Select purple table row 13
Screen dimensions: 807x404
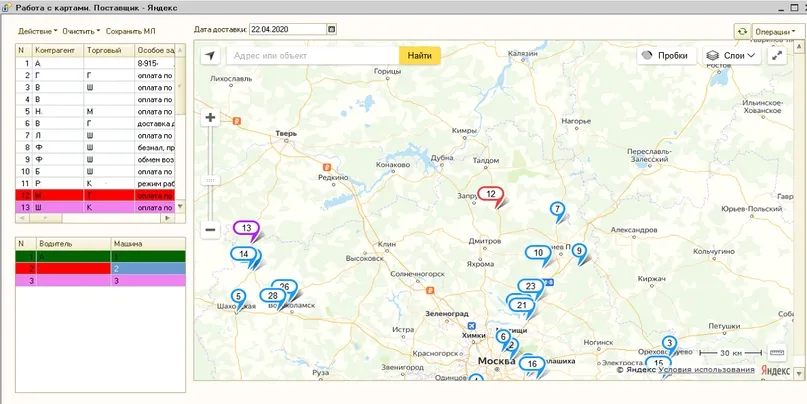point(95,208)
